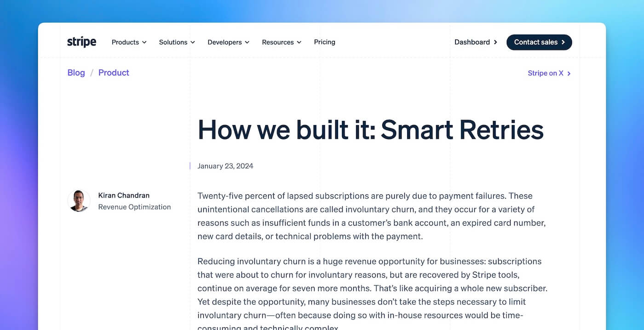The image size is (644, 330).
Task: Click the Stripe logo
Action: click(81, 42)
